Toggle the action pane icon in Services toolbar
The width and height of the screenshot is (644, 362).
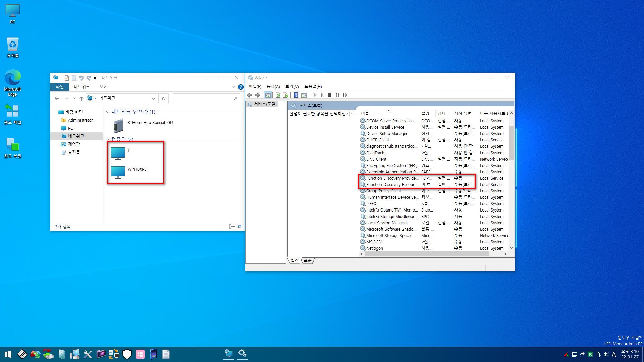(304, 95)
